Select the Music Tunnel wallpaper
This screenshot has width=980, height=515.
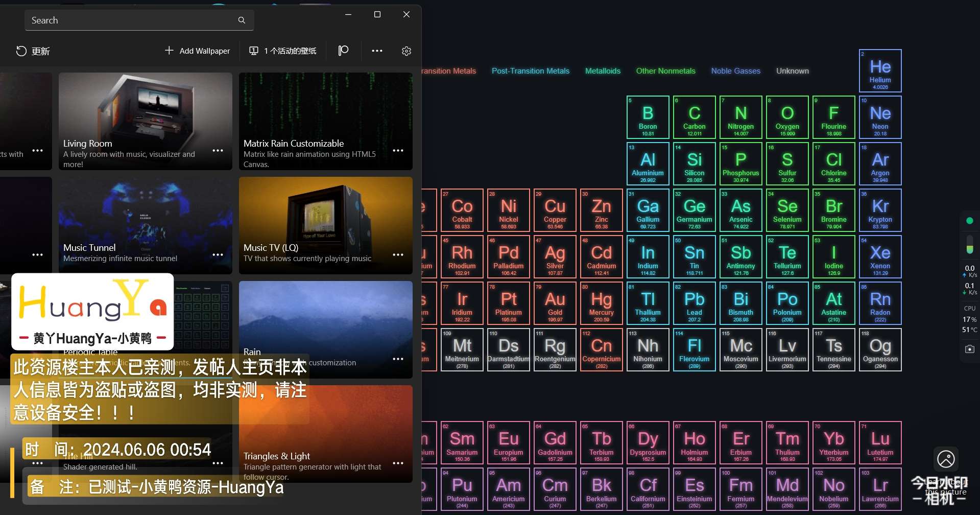click(146, 225)
